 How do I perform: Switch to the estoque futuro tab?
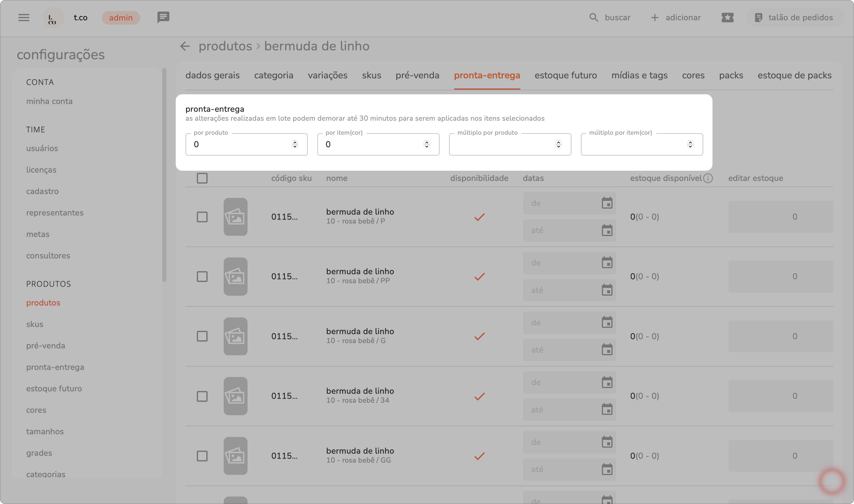point(565,76)
